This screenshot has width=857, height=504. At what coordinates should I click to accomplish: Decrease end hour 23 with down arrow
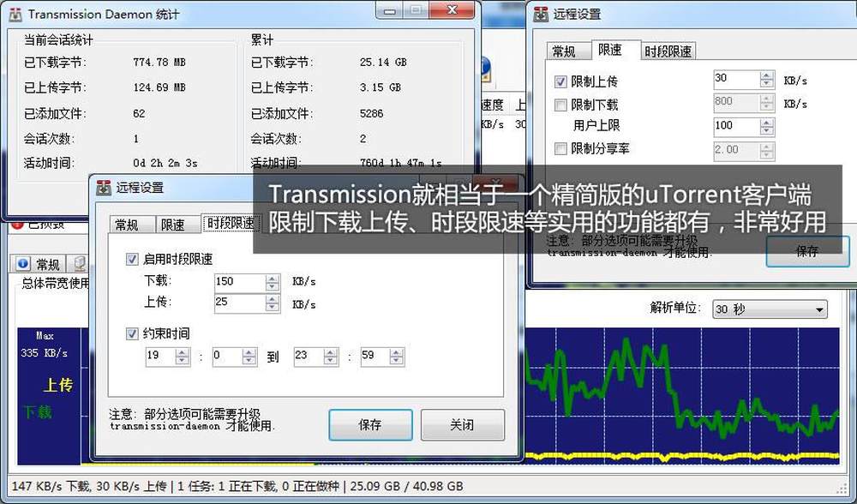(330, 361)
